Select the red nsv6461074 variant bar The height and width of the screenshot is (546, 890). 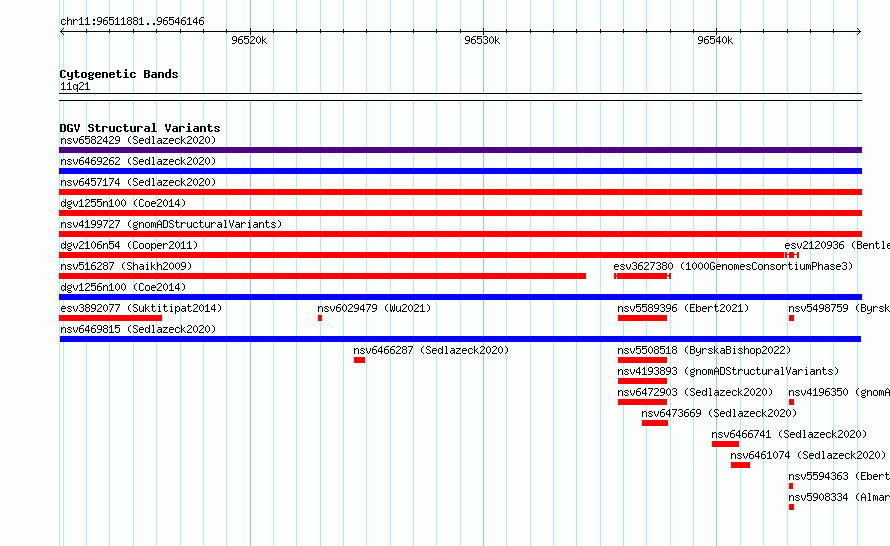tap(740, 465)
